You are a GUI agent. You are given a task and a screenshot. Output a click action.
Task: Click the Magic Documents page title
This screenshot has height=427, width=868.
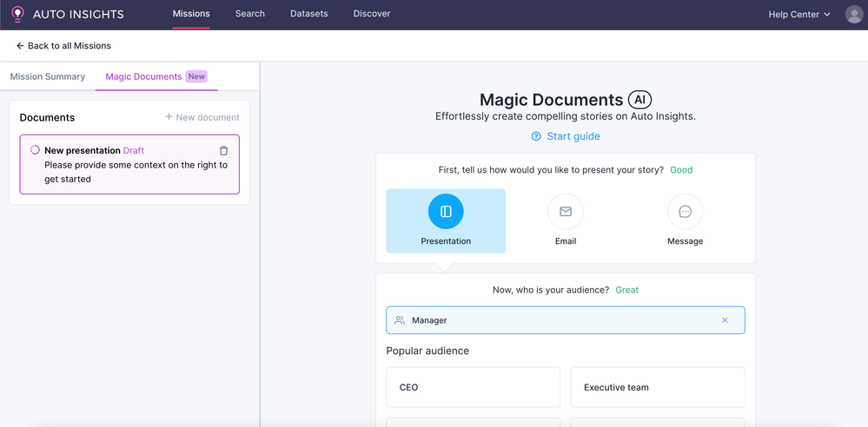(x=552, y=100)
